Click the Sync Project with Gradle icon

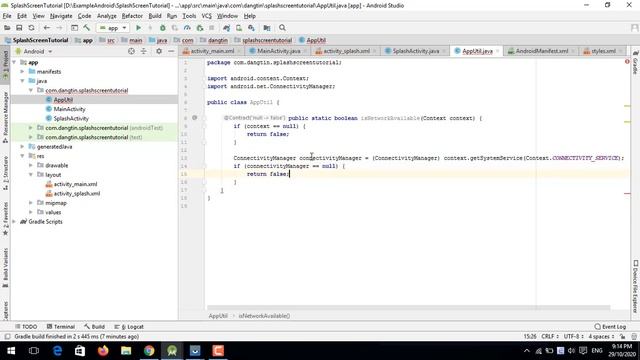tap(227, 28)
